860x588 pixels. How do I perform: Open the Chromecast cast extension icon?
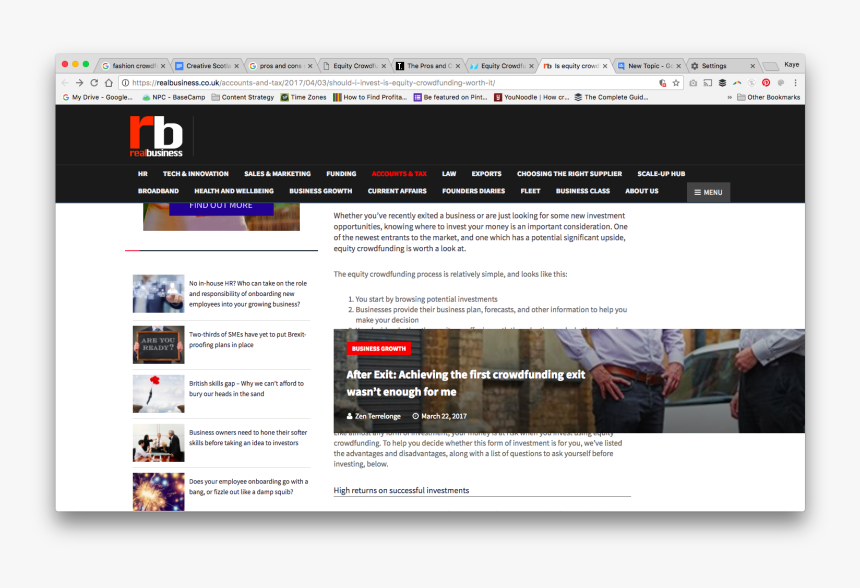point(708,82)
